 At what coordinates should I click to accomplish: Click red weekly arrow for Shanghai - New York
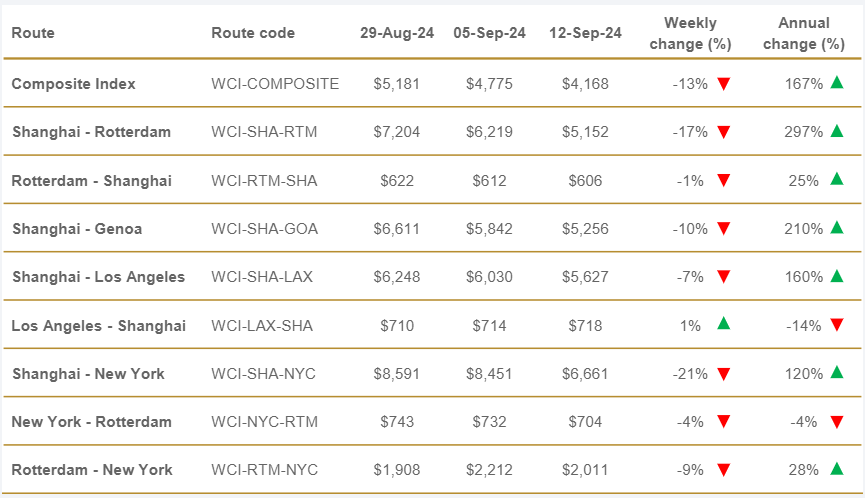pyautogui.click(x=724, y=374)
